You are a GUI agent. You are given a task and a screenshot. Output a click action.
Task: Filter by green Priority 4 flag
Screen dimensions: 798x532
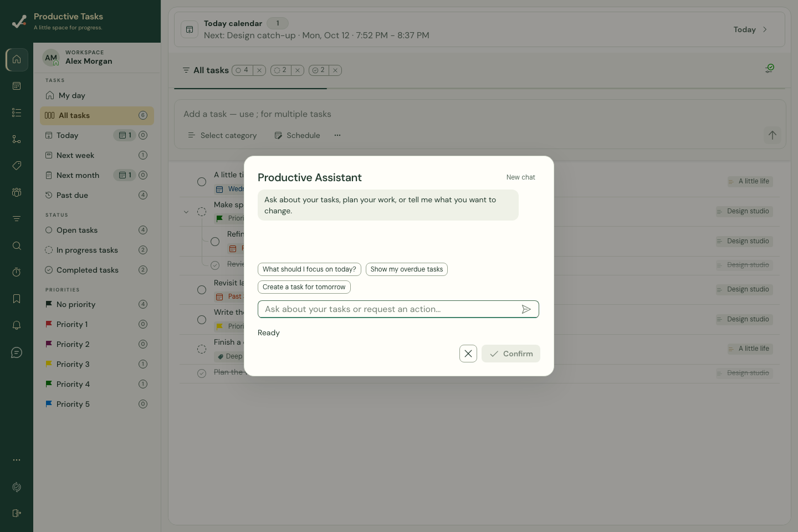pyautogui.click(x=97, y=384)
